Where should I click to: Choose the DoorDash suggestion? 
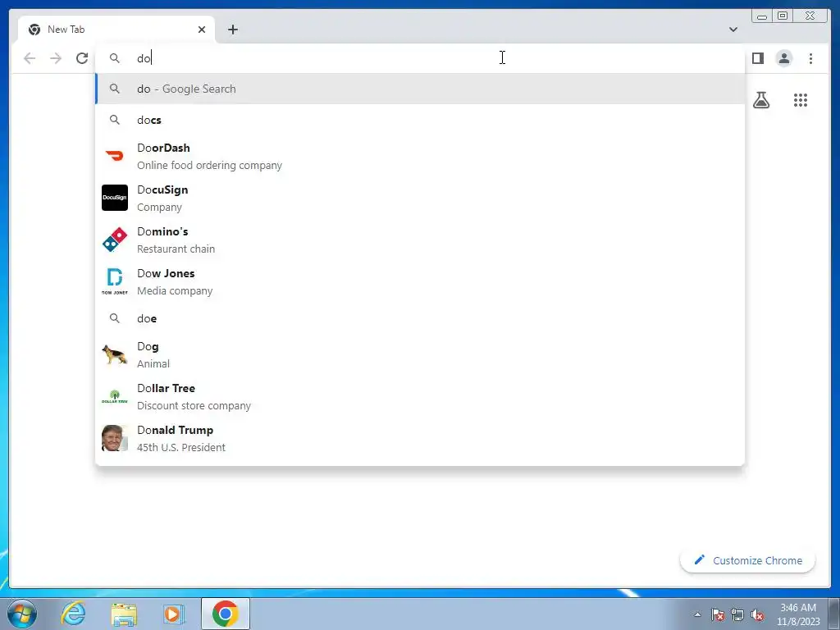420,157
